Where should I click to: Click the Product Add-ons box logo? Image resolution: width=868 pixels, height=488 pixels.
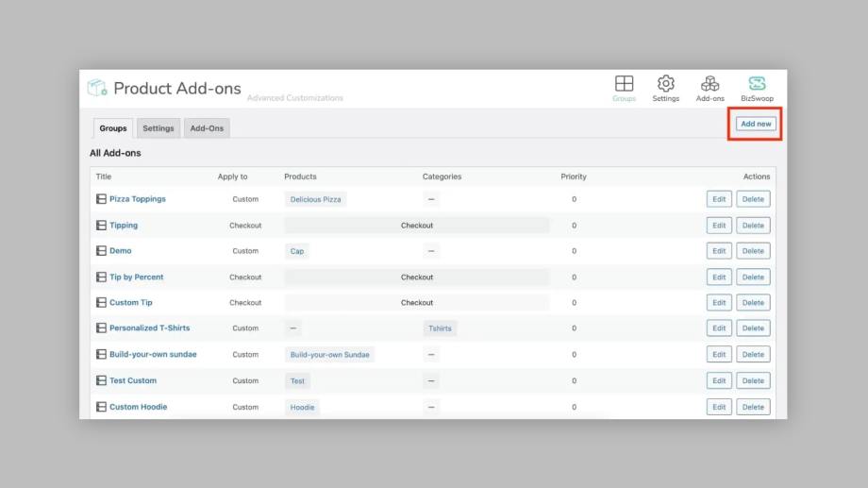tap(97, 87)
